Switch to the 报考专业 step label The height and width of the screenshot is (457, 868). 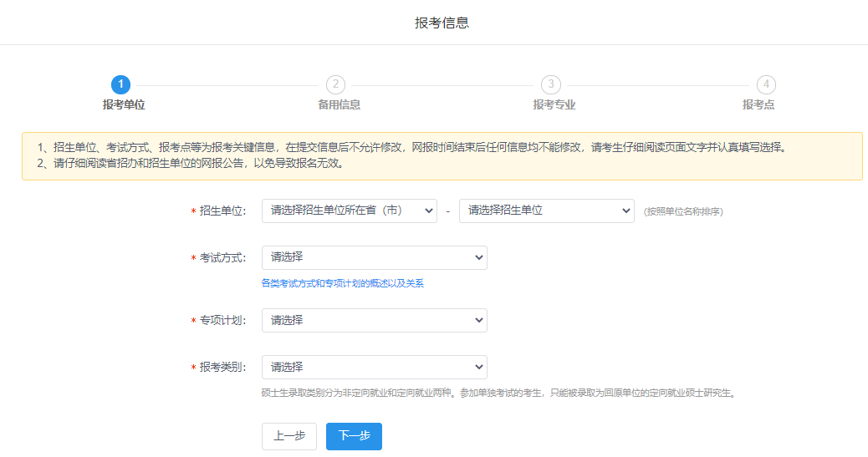click(554, 105)
